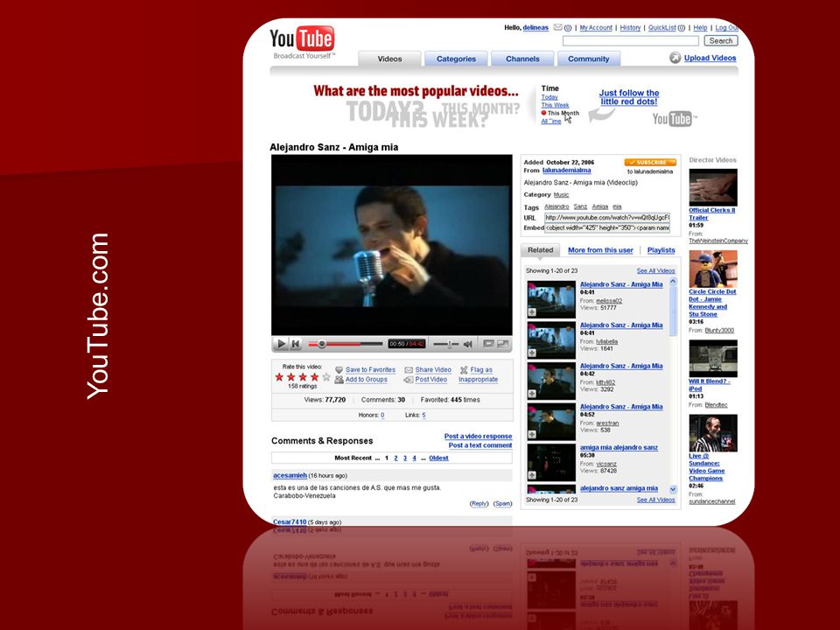
Task: Switch to More from this user tab
Action: click(600, 250)
